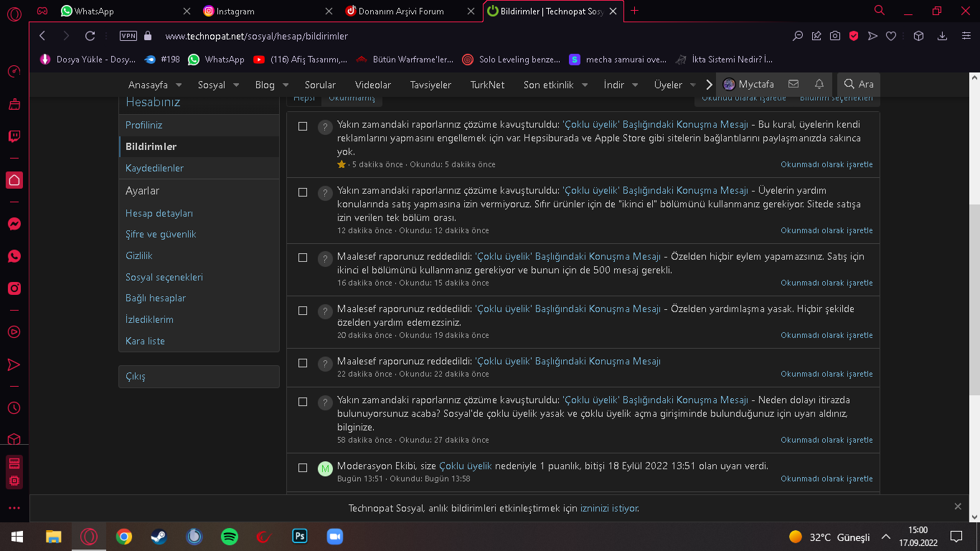Check the box for the 22 dakika önce notification
The width and height of the screenshot is (980, 551).
tap(303, 363)
